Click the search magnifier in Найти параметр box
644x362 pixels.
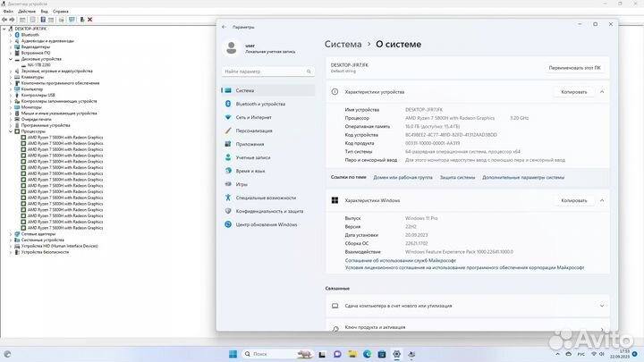click(309, 72)
